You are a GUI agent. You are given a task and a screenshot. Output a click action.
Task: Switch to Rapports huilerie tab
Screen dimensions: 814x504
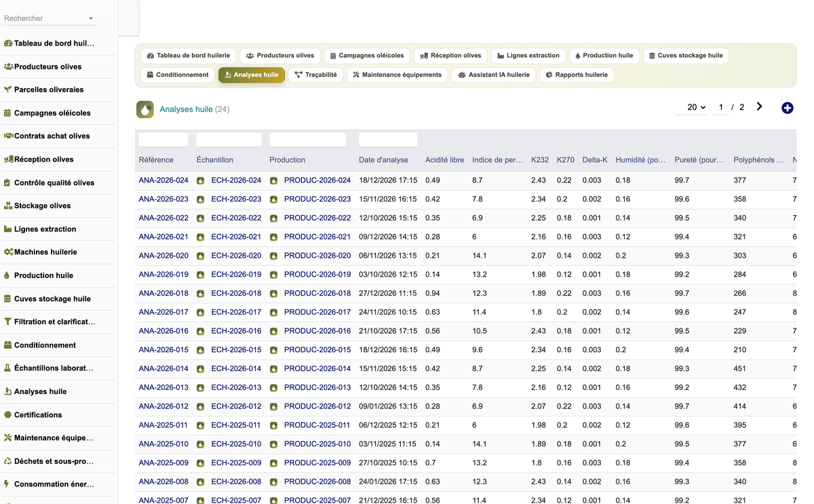click(x=577, y=75)
